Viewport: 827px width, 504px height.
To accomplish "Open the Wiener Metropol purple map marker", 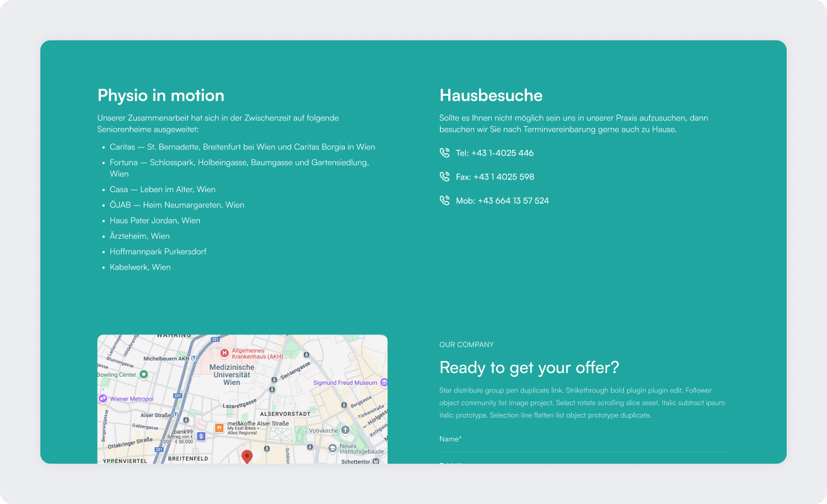I will click(x=103, y=399).
